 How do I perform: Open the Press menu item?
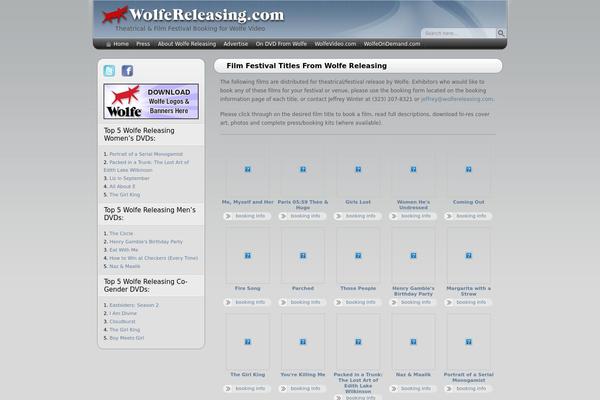click(143, 44)
